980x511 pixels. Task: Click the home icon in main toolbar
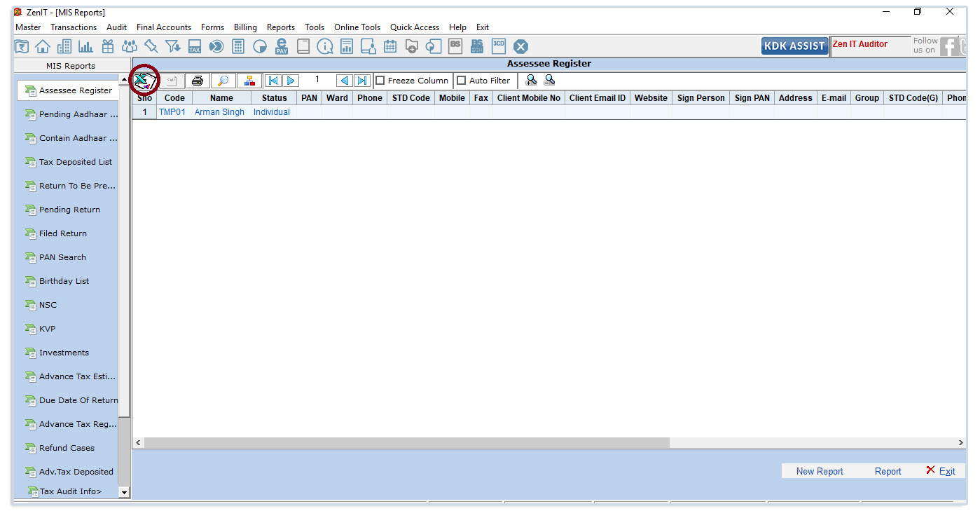tap(43, 46)
